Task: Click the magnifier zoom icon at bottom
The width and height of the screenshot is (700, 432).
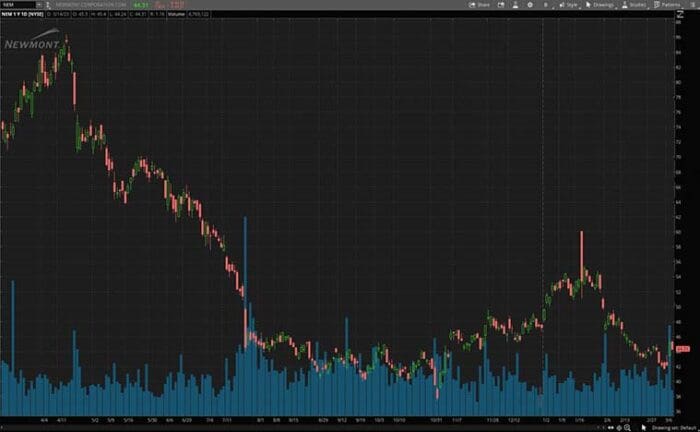Action: [627, 428]
